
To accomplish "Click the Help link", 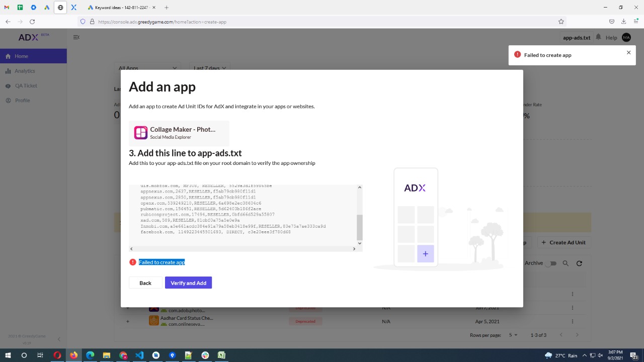I will (611, 38).
